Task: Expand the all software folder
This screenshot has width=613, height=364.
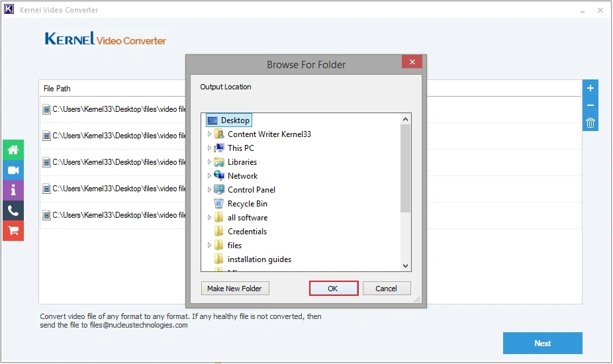Action: pos(209,217)
